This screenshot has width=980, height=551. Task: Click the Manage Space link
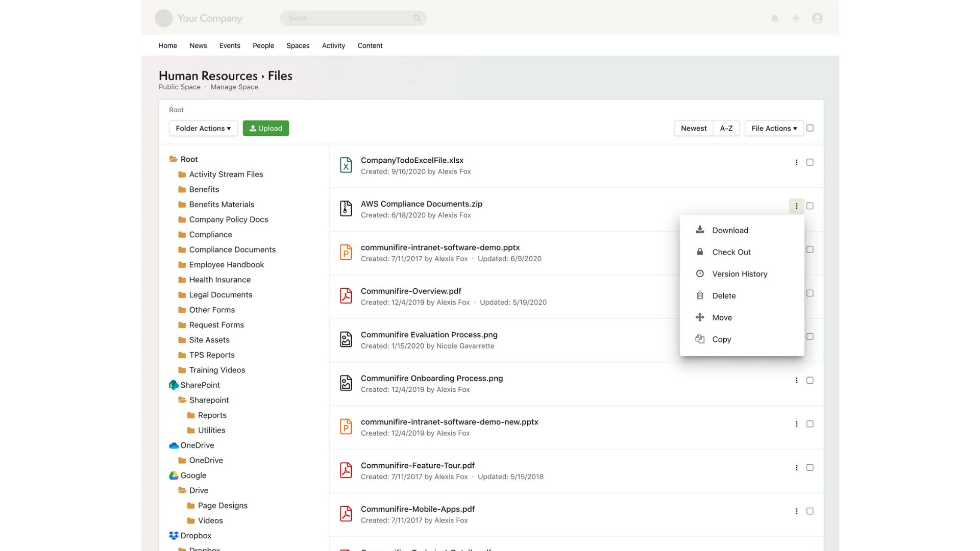(x=234, y=87)
